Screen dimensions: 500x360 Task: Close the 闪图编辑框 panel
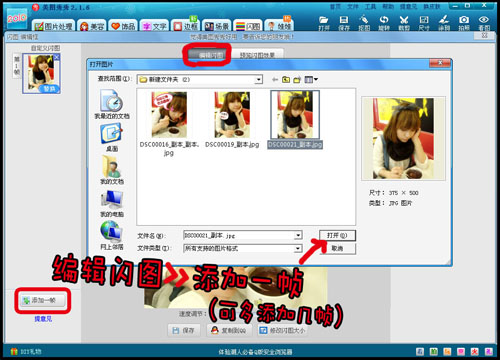click(484, 35)
